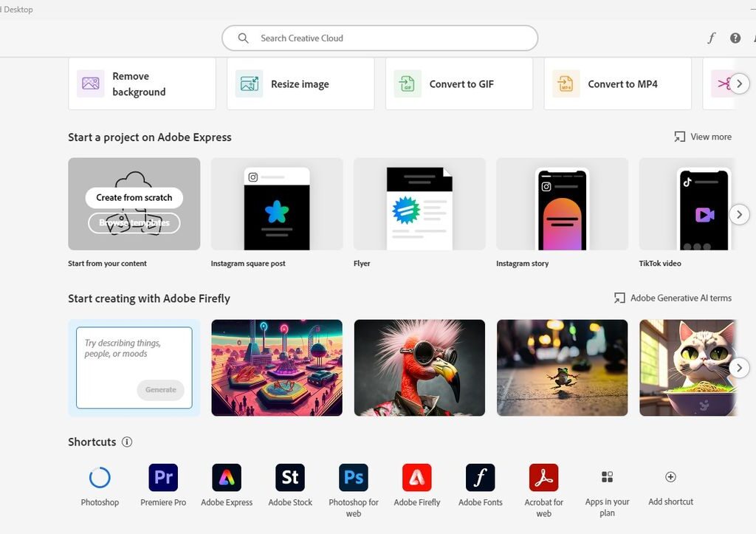Click the Start a project on Adobe Express heading
The image size is (756, 534).
click(x=149, y=137)
